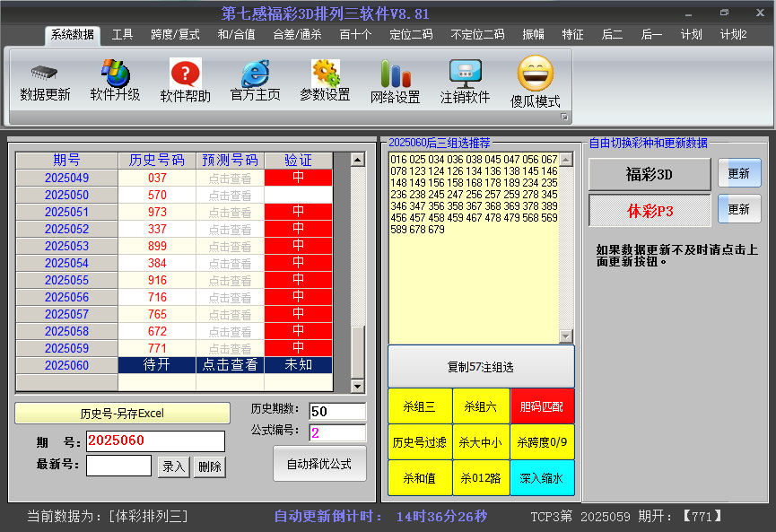The height and width of the screenshot is (532, 776).
Task: Click 自动择优公式 button
Action: tap(319, 464)
